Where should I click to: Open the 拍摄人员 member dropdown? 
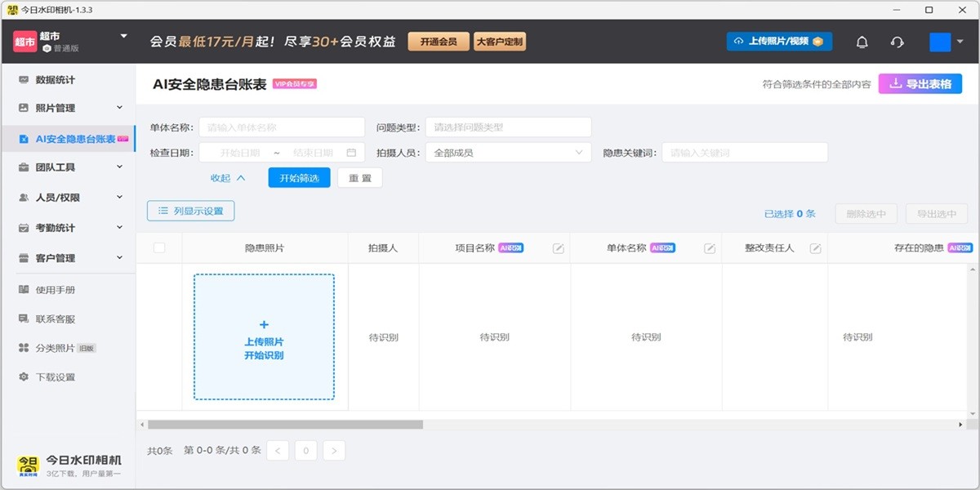[508, 152]
